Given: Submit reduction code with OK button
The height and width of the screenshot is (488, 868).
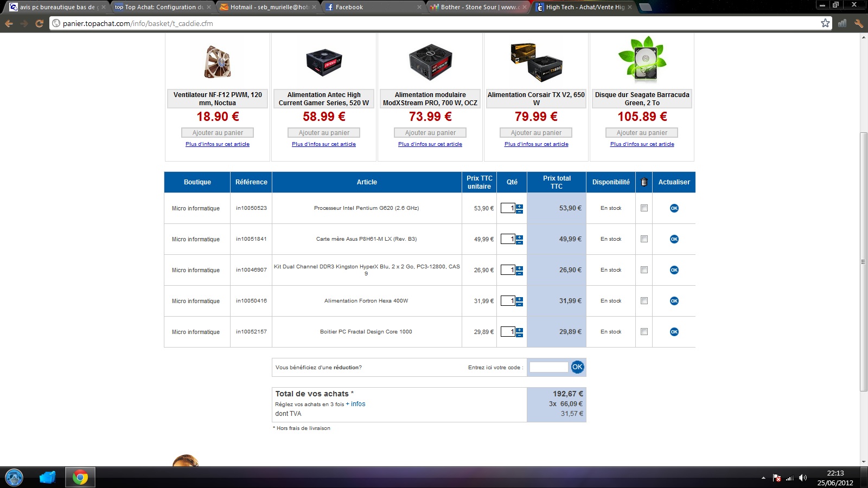Looking at the screenshot, I should click(x=577, y=367).
